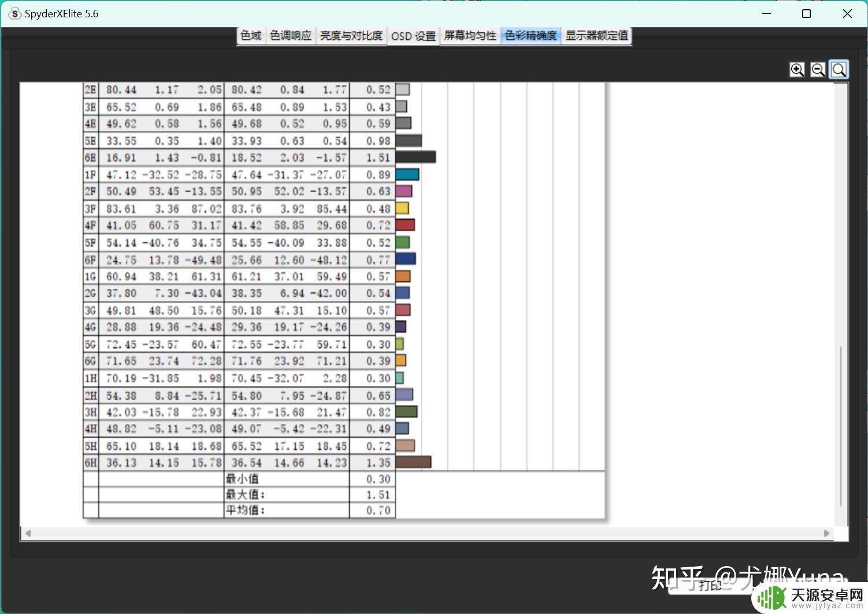Image resolution: width=868 pixels, height=614 pixels.
Task: Click the 6F dark blue color bar
Action: point(406,259)
